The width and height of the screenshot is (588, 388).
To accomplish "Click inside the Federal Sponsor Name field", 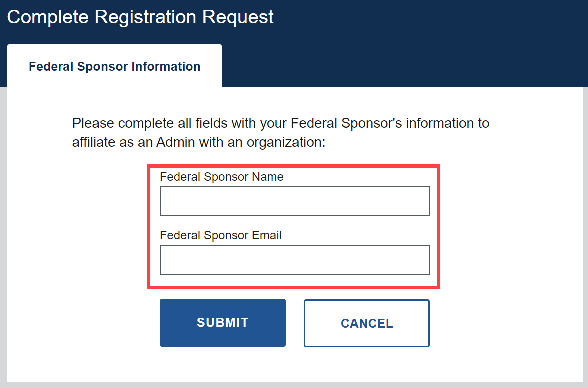I will 294,201.
